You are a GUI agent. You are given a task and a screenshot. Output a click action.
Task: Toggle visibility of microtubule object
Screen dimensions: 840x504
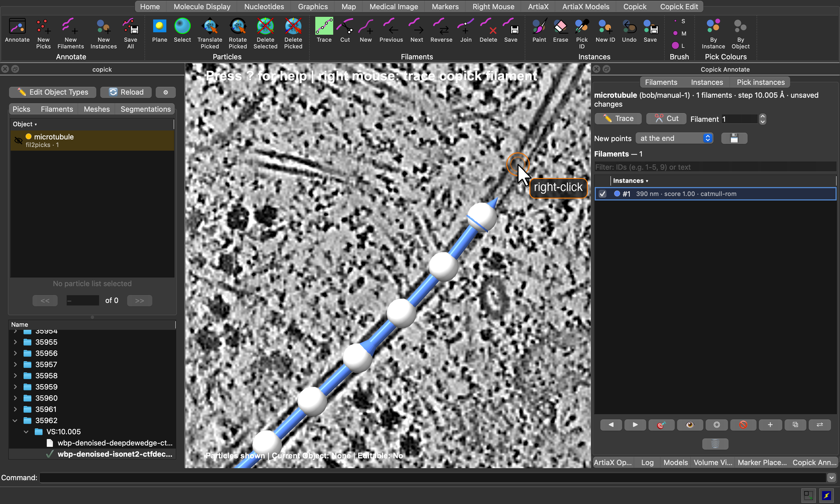18,141
